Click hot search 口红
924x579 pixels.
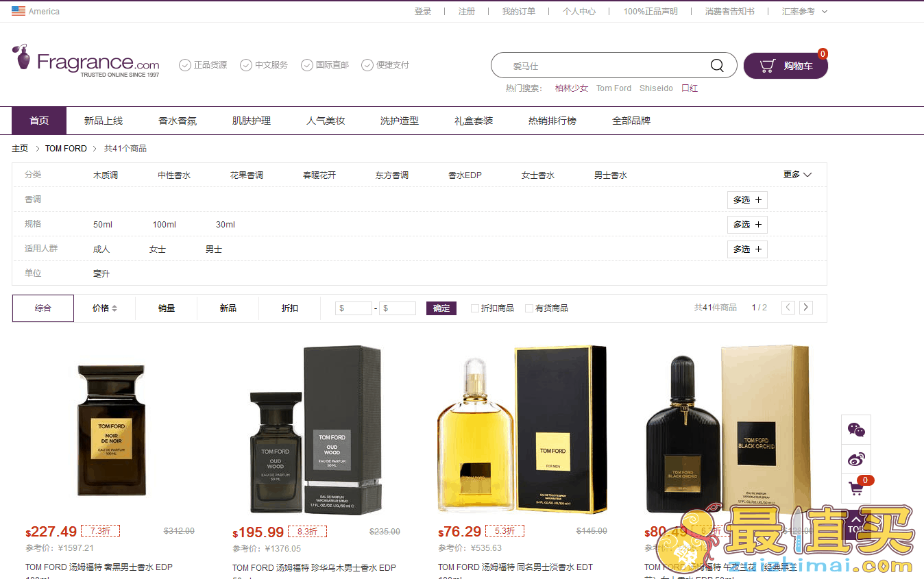[690, 88]
